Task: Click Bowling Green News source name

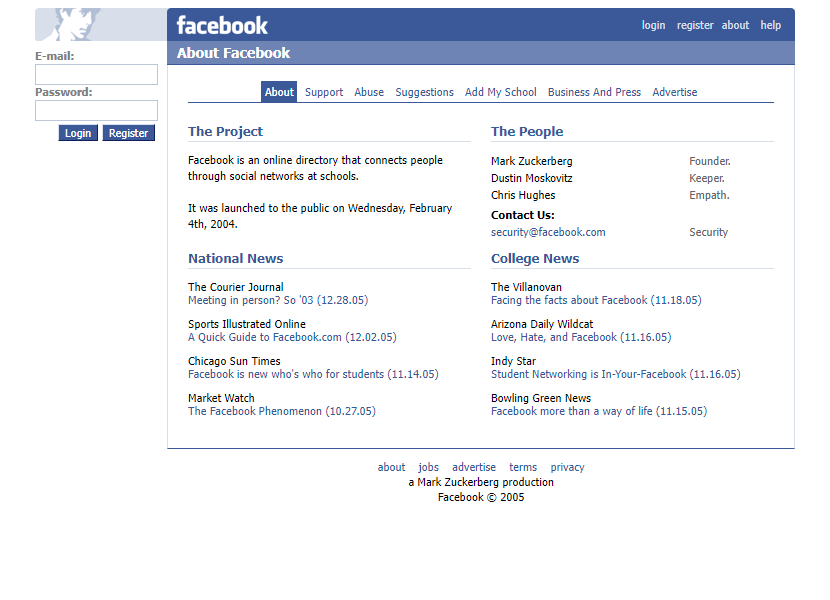Action: click(541, 398)
